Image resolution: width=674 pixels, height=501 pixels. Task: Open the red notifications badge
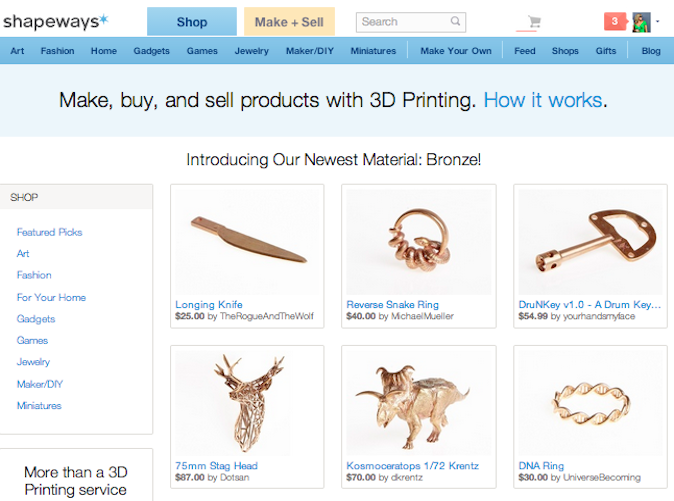(615, 21)
